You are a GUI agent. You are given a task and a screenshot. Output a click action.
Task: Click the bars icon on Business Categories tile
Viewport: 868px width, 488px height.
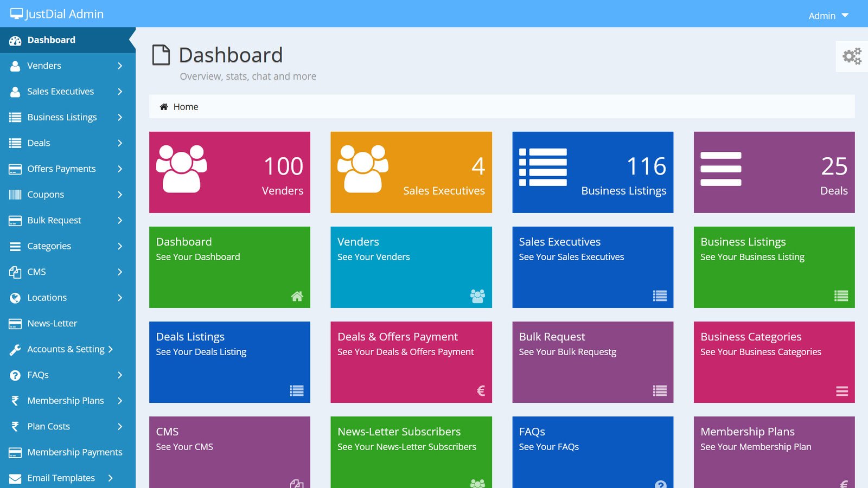tap(842, 391)
